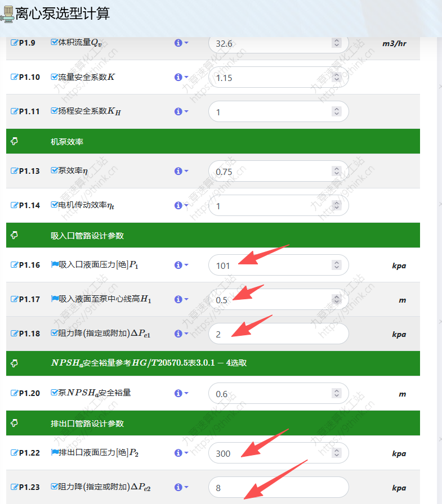The width and height of the screenshot is (442, 504).
Task: Open the info dropdown for 泵NPSHa安全裕量
Action: [x=181, y=393]
